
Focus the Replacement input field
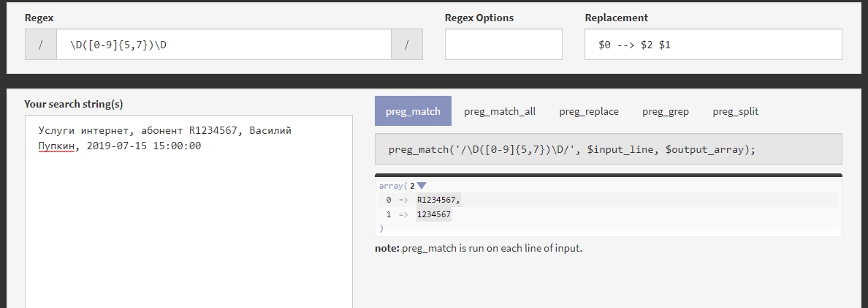click(713, 45)
